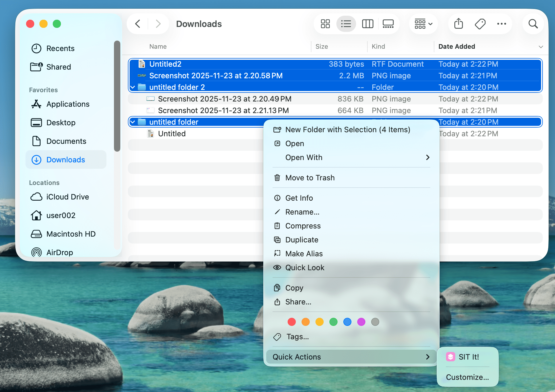Select Compress in the context menu

303,226
